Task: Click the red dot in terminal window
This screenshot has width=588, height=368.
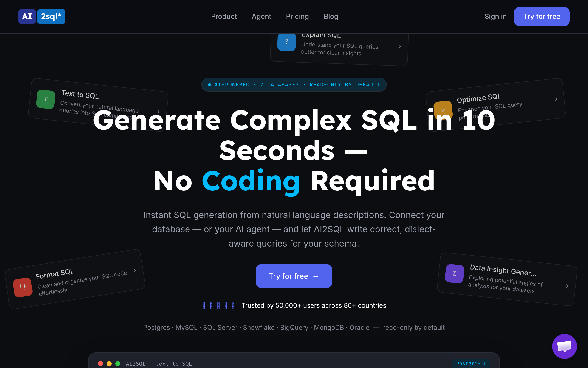Action: pyautogui.click(x=100, y=363)
